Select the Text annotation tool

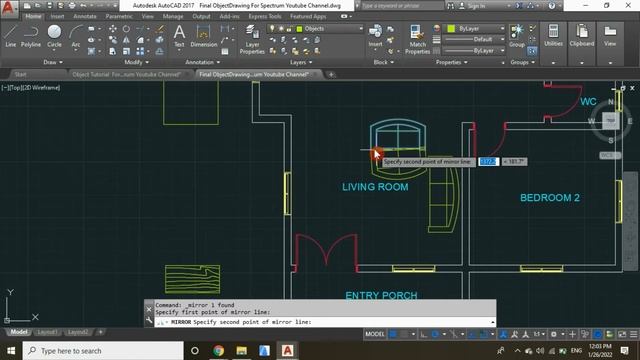coord(179,36)
